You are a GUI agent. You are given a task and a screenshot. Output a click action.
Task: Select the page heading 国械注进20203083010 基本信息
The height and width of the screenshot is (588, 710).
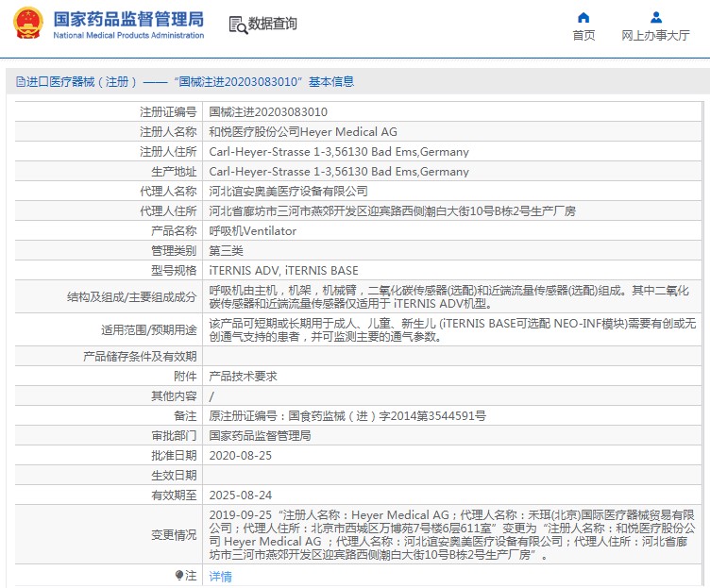(264, 81)
